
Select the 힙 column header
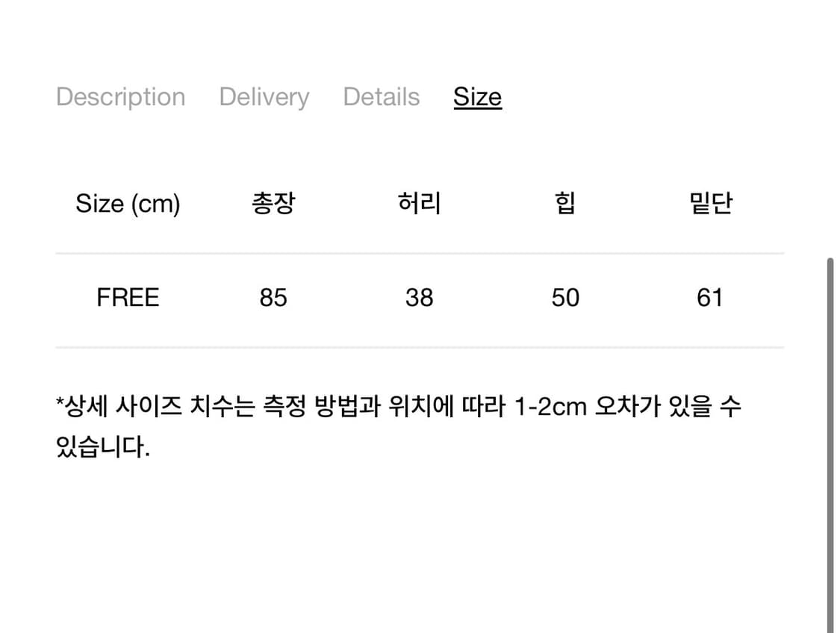(564, 203)
